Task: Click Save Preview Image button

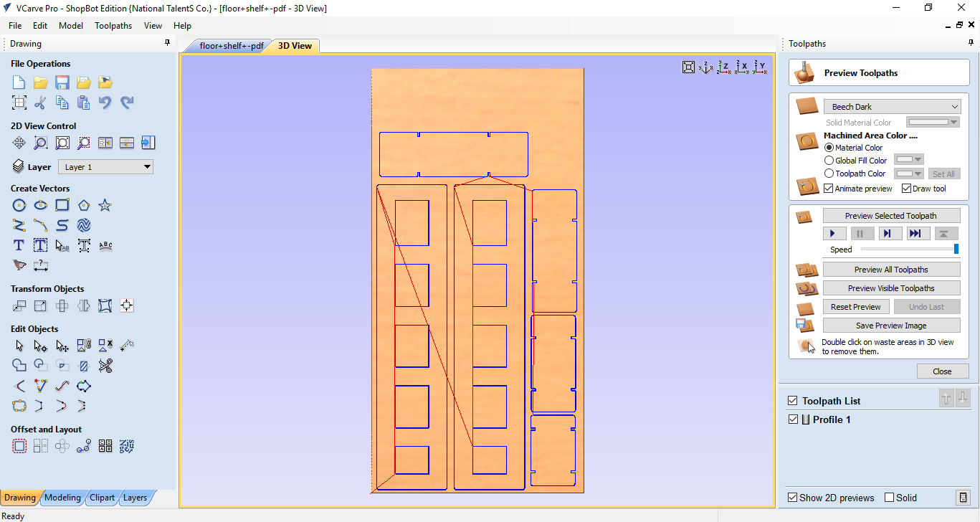Action: tap(891, 326)
